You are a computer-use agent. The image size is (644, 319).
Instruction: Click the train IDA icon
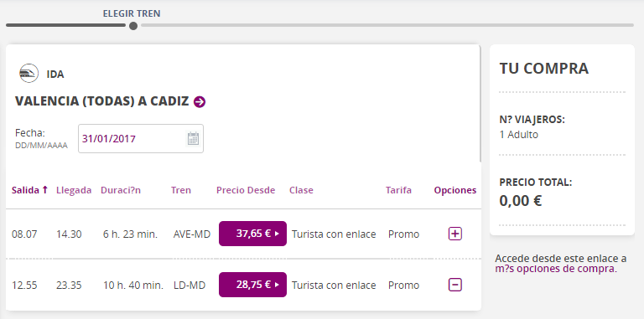[29, 74]
